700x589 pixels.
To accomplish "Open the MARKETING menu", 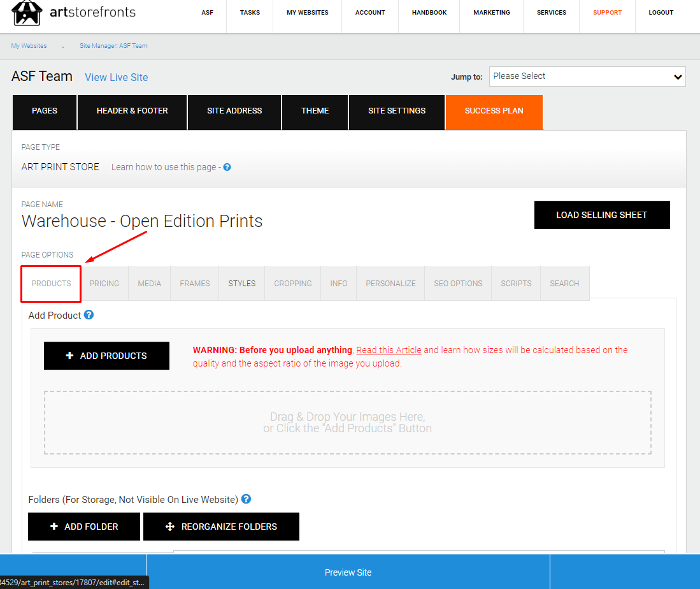I will (x=491, y=12).
